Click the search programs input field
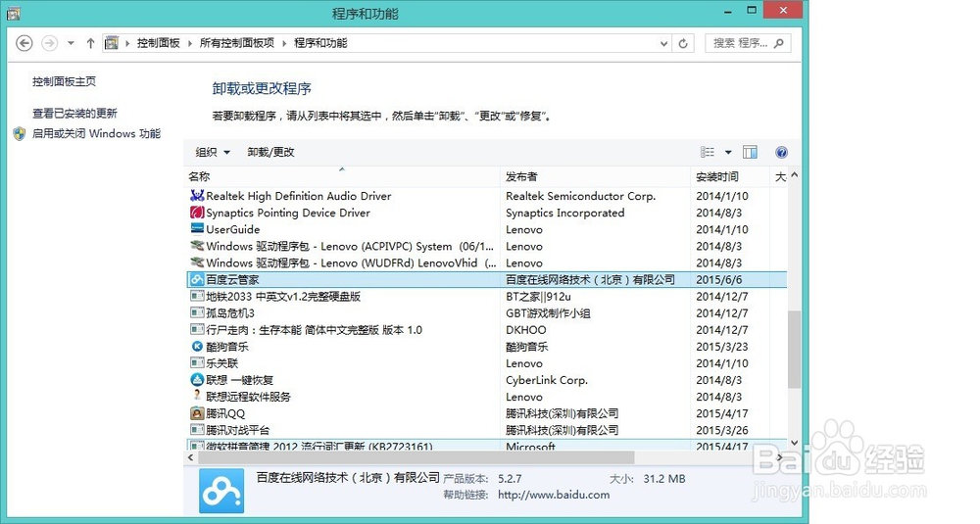 click(x=748, y=43)
